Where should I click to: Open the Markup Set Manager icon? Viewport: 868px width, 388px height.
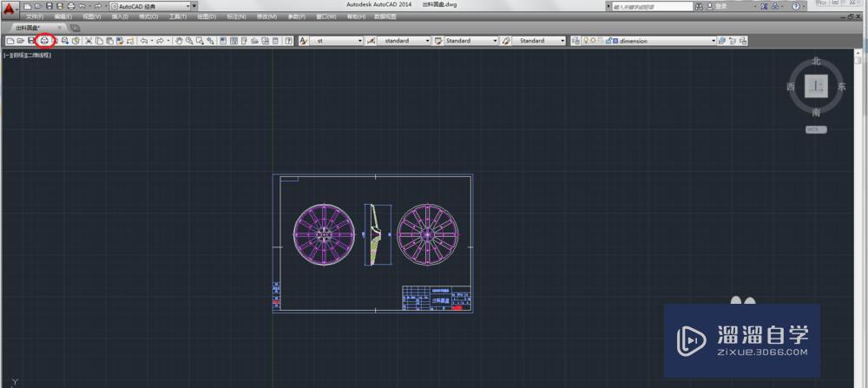(x=265, y=41)
